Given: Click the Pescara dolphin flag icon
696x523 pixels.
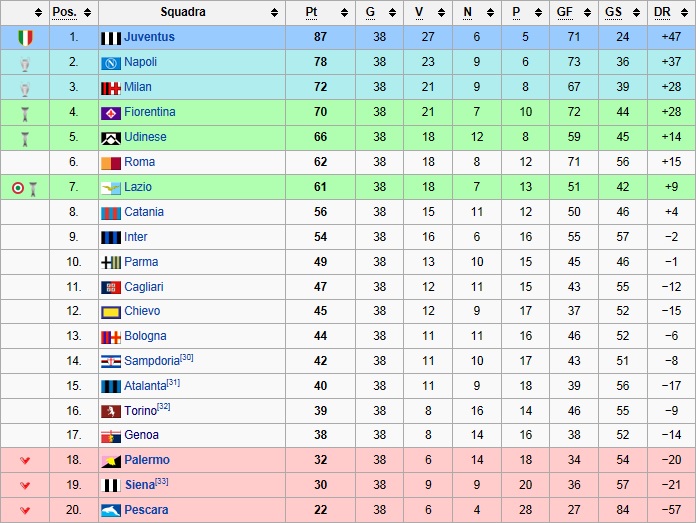Looking at the screenshot, I should click(111, 511).
